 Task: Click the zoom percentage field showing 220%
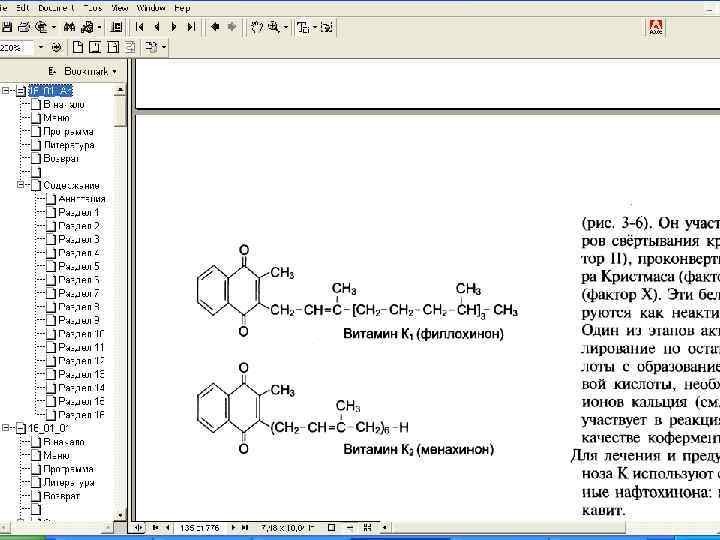tap(17, 47)
